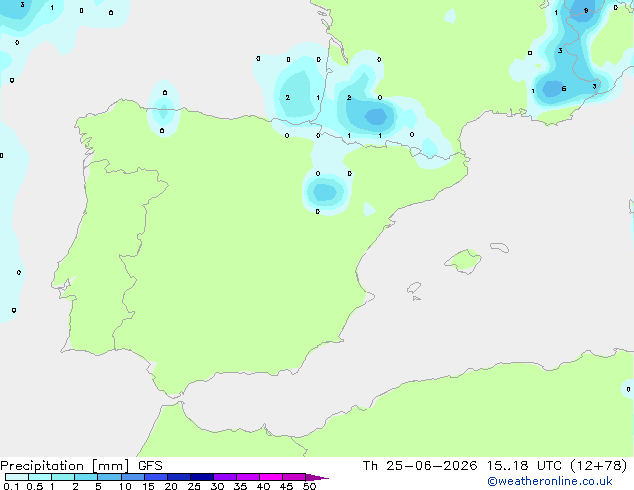
Task: Click the '25' legend scale label
Action: (194, 486)
